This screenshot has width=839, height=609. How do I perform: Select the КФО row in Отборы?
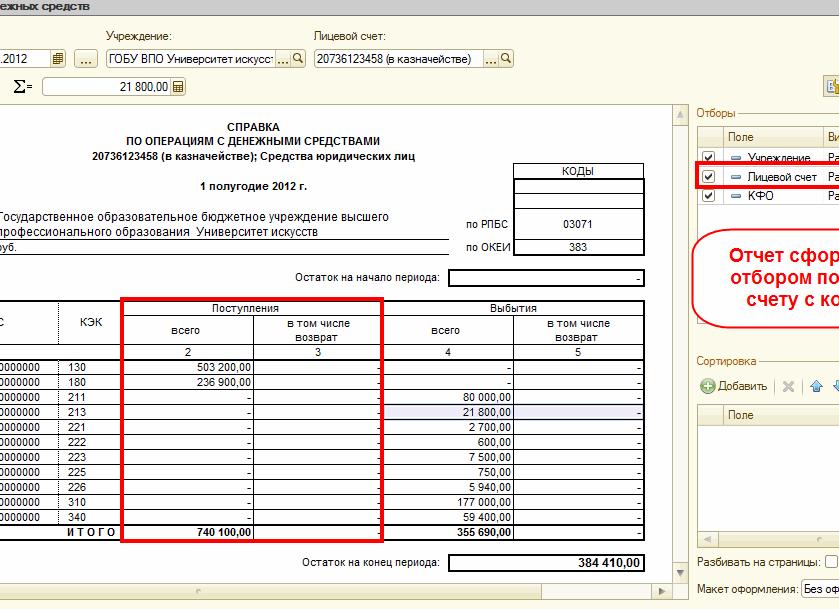[768, 195]
